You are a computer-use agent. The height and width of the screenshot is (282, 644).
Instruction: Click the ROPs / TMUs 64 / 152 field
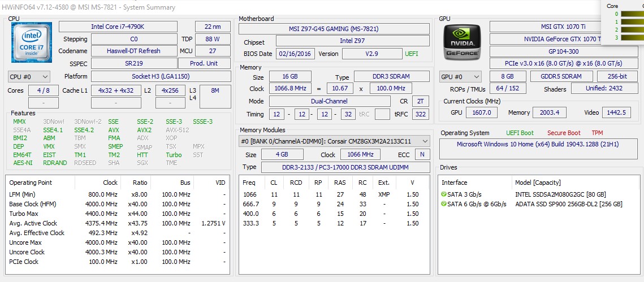(x=508, y=88)
